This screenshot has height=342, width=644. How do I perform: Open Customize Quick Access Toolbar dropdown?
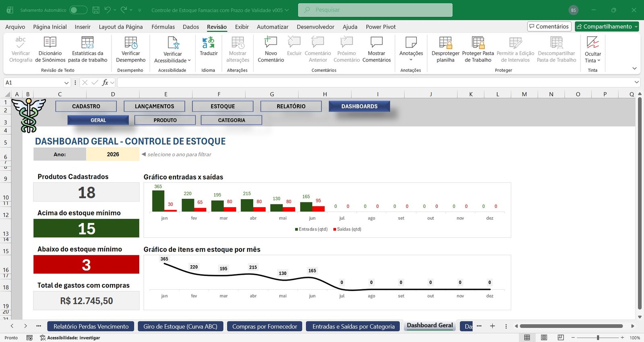coord(140,10)
